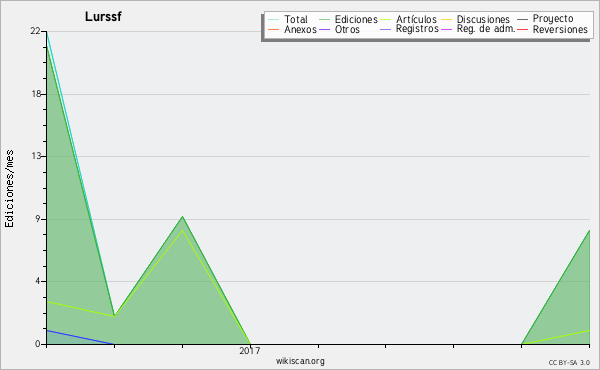Click the magenta Reg. de adm. legend swatch
Viewport: 600px width, 370px height.
(x=447, y=29)
